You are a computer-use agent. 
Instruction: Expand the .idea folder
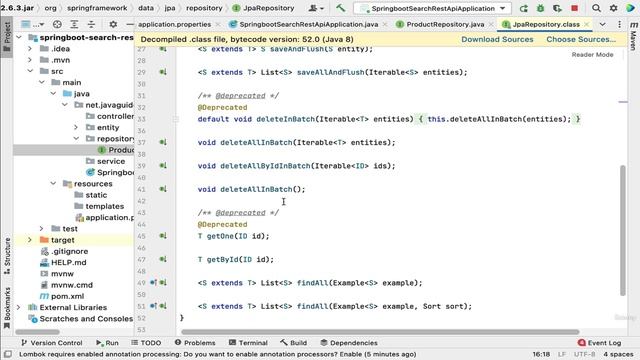pyautogui.click(x=30, y=49)
